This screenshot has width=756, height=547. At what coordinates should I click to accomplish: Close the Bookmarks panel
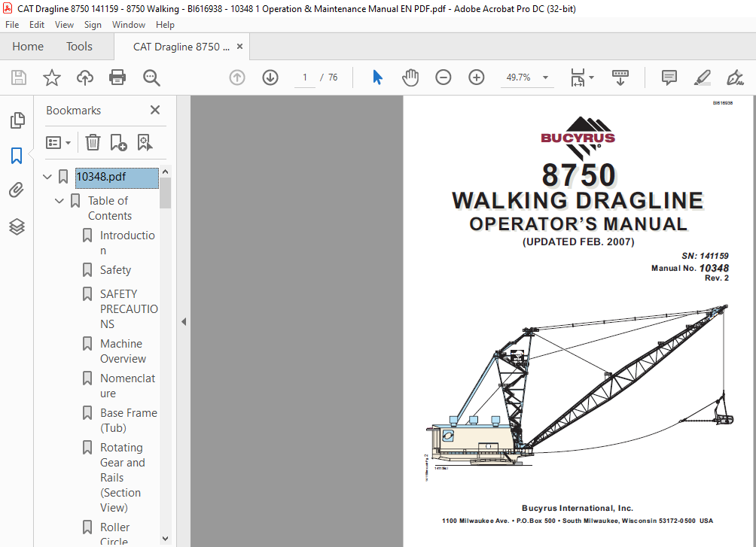[x=155, y=110]
